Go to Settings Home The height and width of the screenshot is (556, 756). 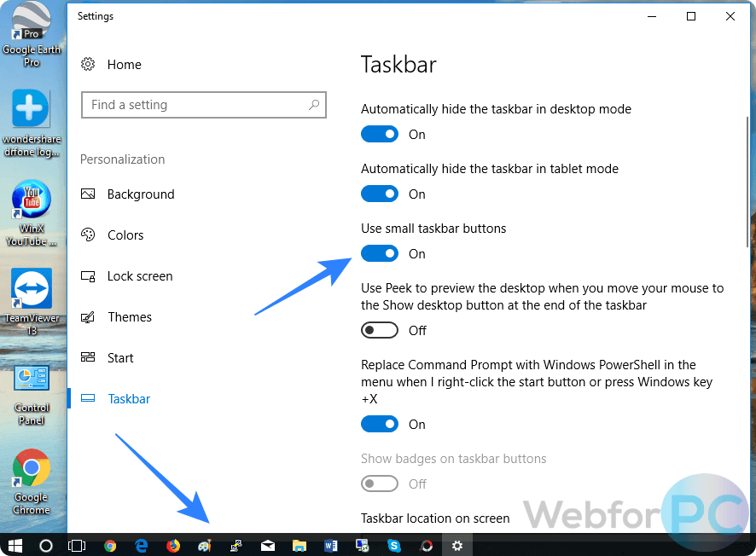coord(124,65)
